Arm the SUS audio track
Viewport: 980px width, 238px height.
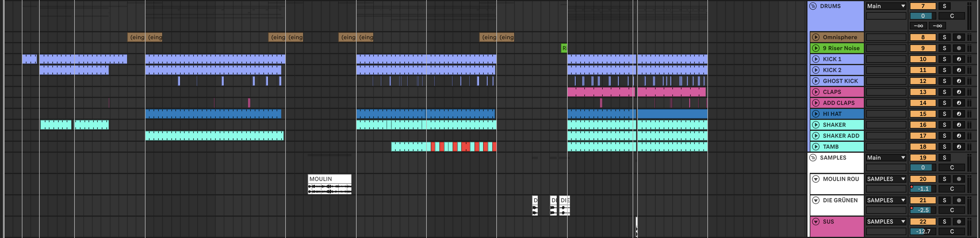coord(959,221)
